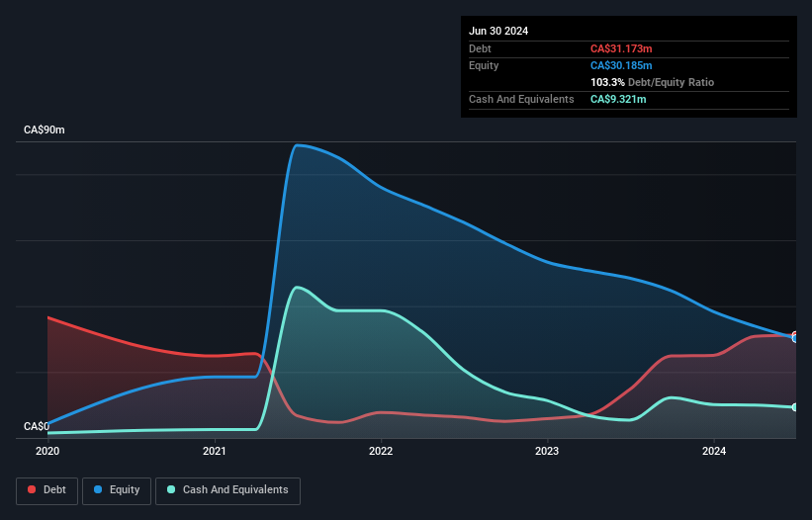Click the Debt value CA$31.173m

point(621,48)
